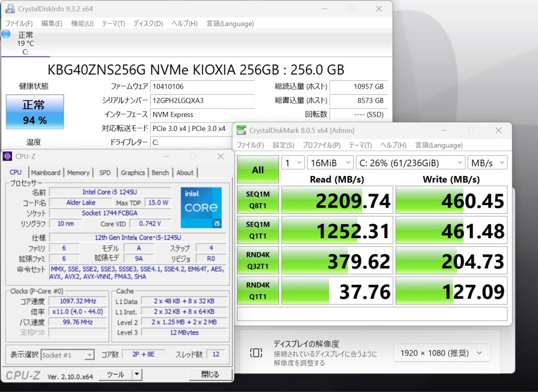Click the 正常 94% health status box
Screen dimensions: 538x392
(x=35, y=112)
